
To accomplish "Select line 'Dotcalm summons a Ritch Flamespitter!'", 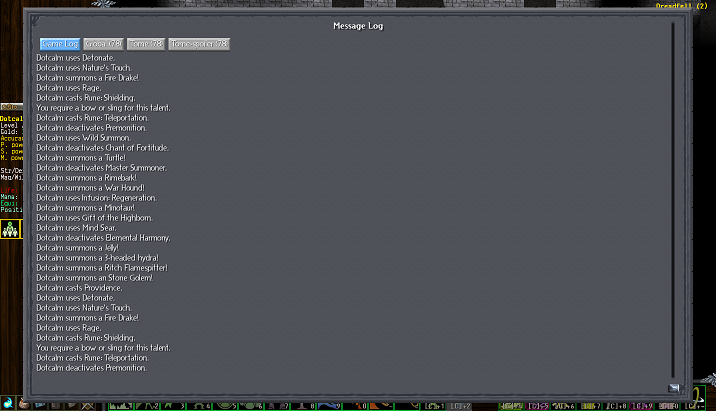I will click(x=102, y=268).
